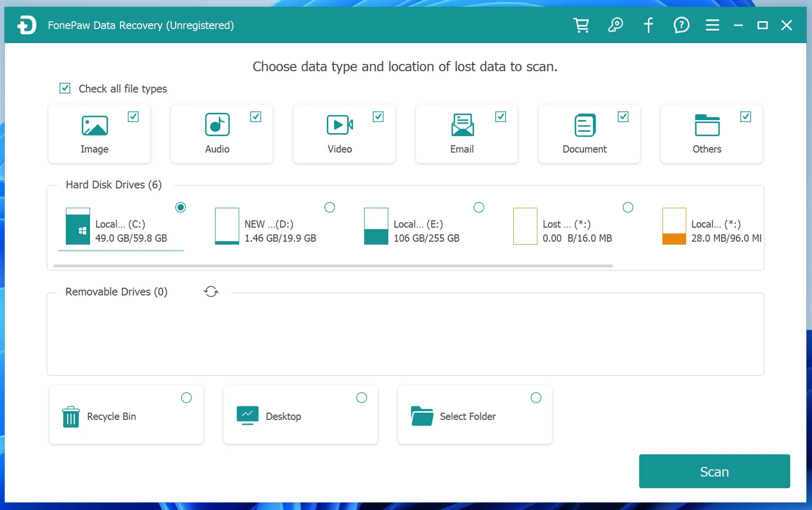
Task: Click the Select Folder label
Action: tap(468, 417)
